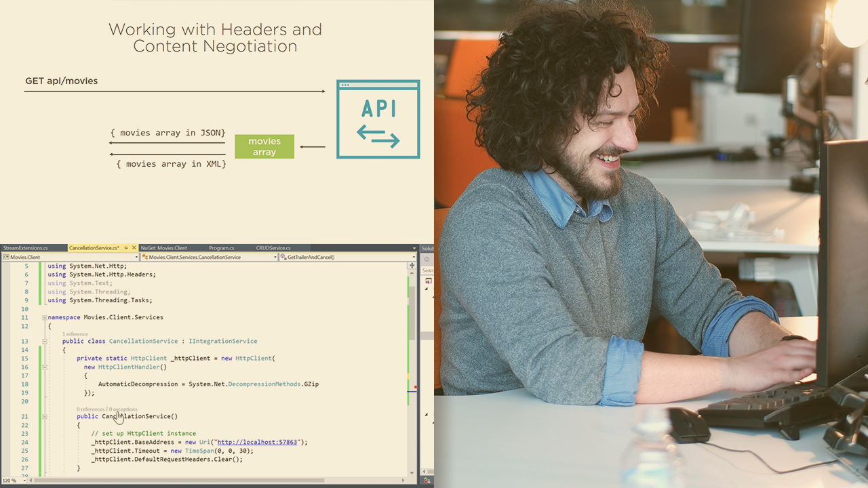Collapse the namespace Movies.Client.Services block
The image size is (868, 488).
[45, 317]
